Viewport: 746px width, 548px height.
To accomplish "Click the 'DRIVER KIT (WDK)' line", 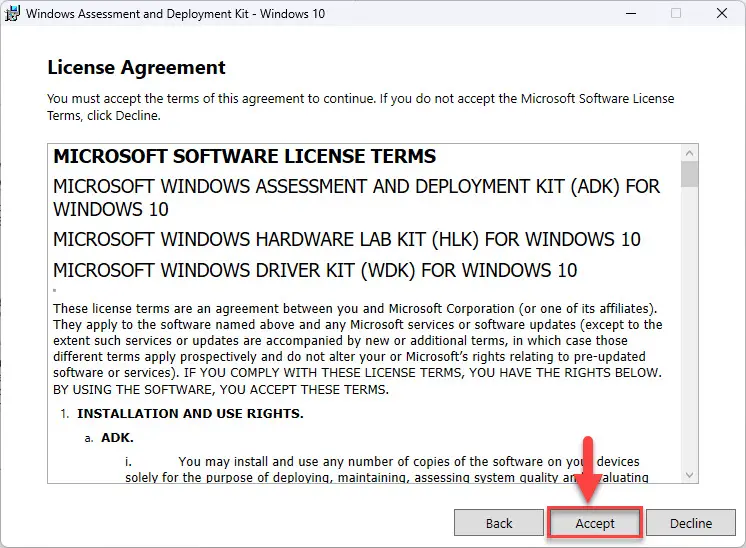I will [315, 270].
